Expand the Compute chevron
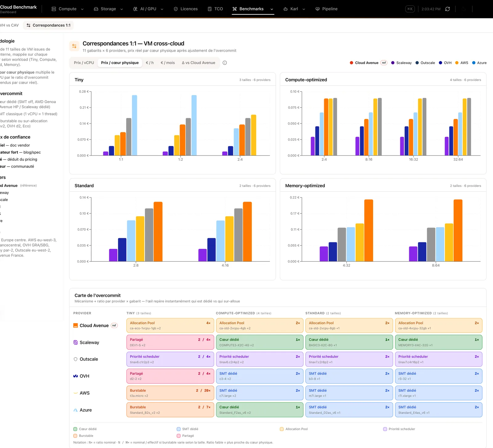This screenshot has width=493, height=448. tap(82, 9)
